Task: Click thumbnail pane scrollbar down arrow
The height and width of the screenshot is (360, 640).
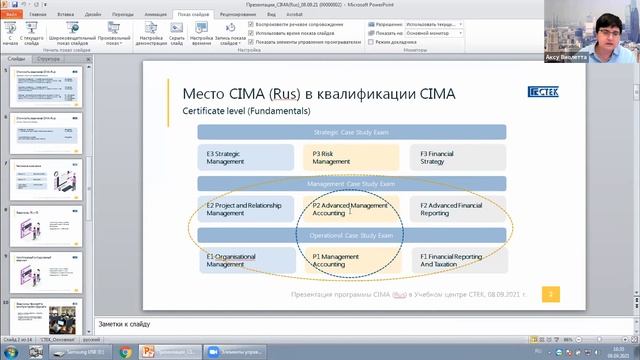Action: coord(89,332)
